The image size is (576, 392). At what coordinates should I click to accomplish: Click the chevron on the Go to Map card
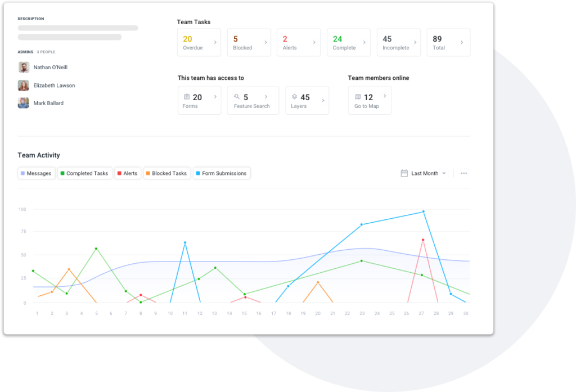[385, 96]
